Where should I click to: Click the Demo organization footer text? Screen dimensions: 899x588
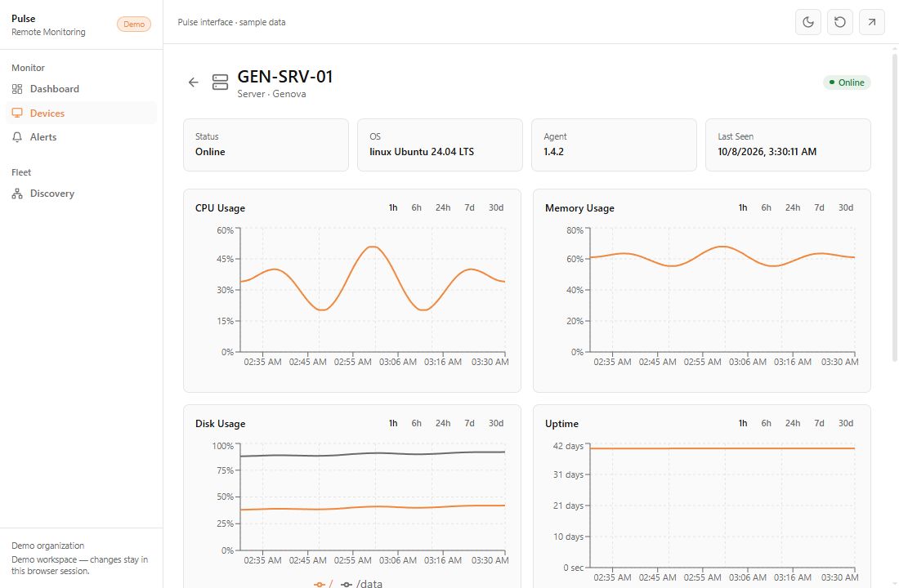click(48, 546)
